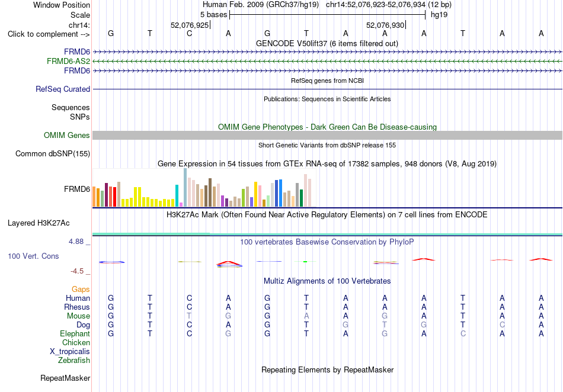
Task: Click the Sequences publications track label
Action: pos(71,107)
